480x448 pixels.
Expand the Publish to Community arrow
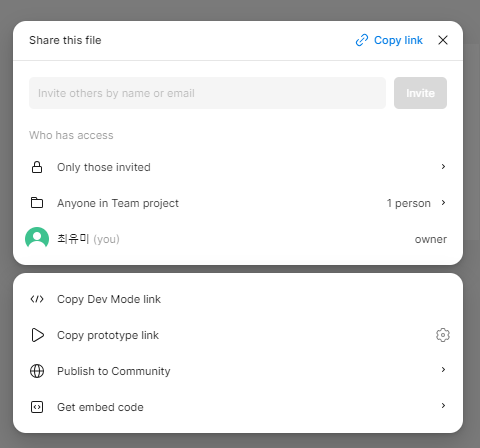point(443,369)
